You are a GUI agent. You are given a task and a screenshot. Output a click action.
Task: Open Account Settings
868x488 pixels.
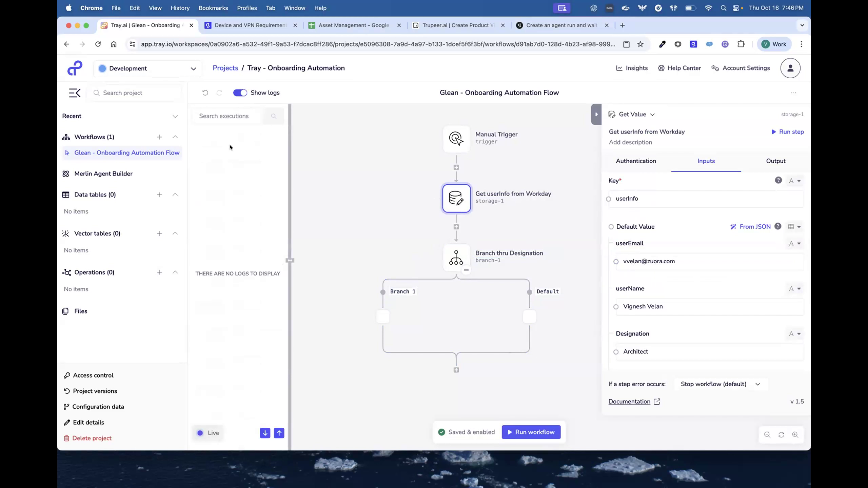pos(740,68)
